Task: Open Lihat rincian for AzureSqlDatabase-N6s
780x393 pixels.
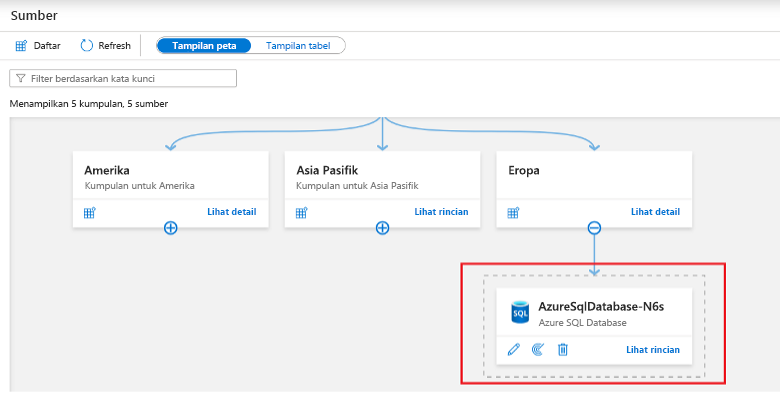Action: click(x=653, y=350)
